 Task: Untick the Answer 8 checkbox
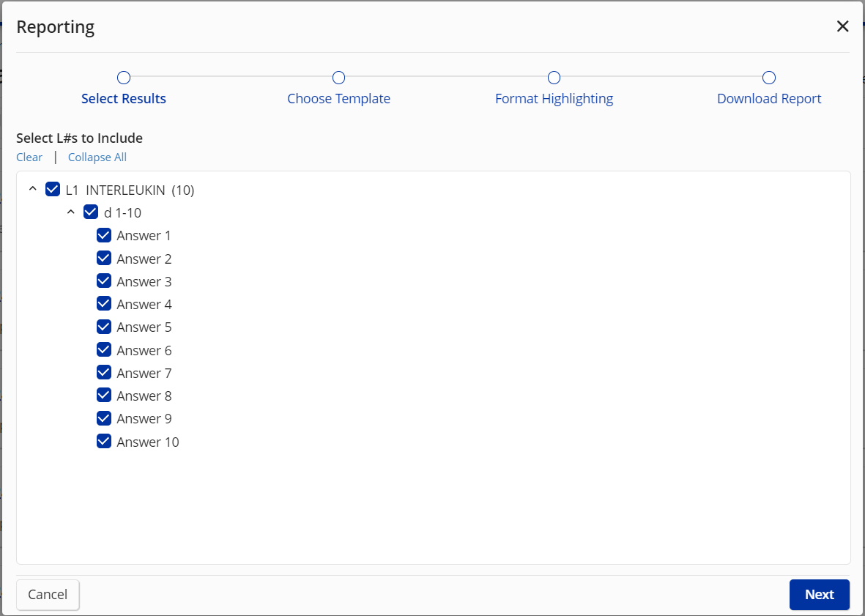[104, 396]
